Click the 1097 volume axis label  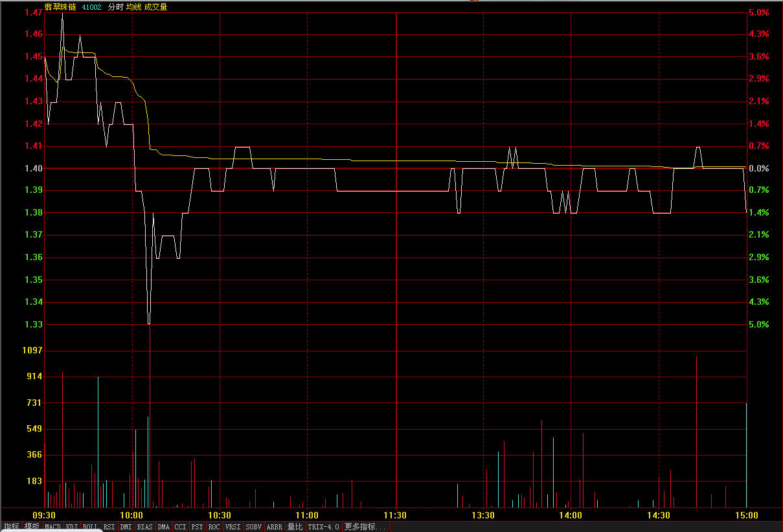coord(32,350)
